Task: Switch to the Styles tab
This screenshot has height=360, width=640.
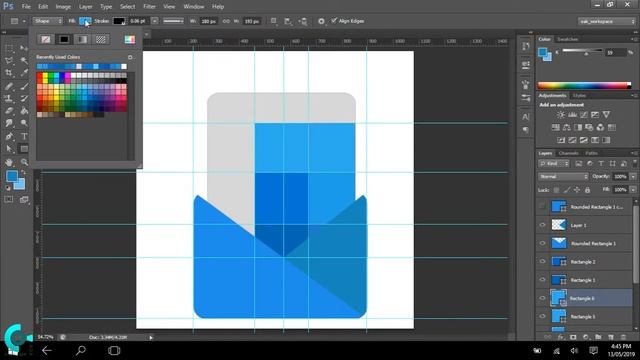Action: point(579,96)
